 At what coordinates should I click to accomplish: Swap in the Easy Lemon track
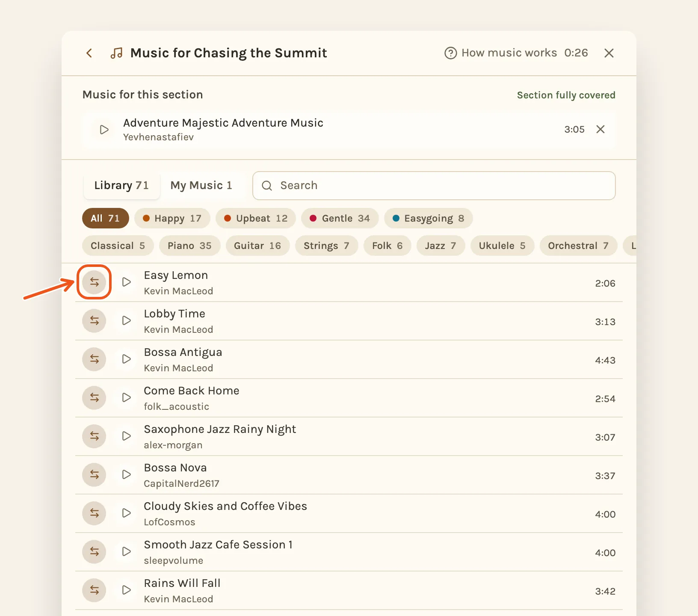click(94, 282)
